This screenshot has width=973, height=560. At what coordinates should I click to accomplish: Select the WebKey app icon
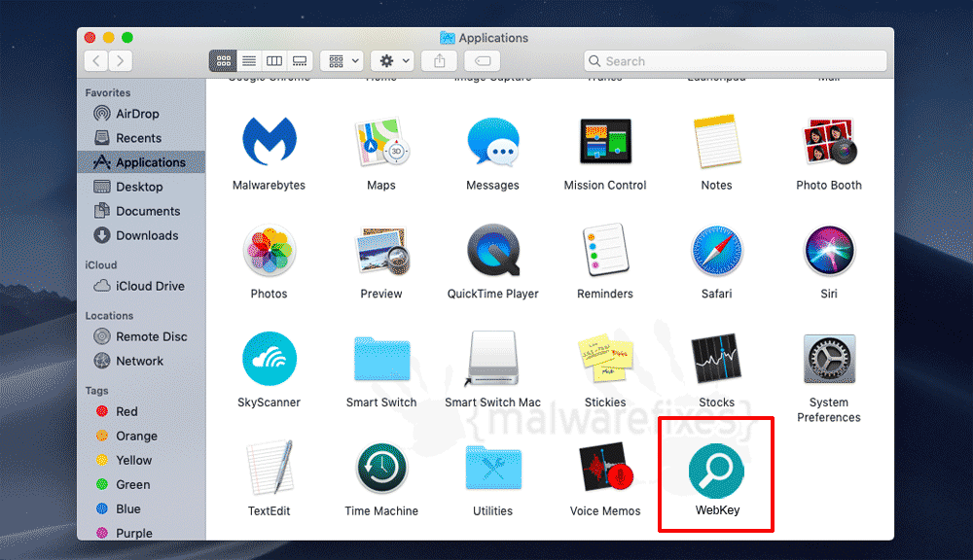[717, 471]
